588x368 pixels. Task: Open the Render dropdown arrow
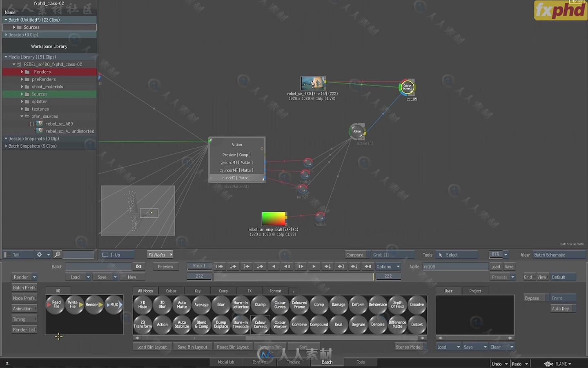tap(34, 277)
